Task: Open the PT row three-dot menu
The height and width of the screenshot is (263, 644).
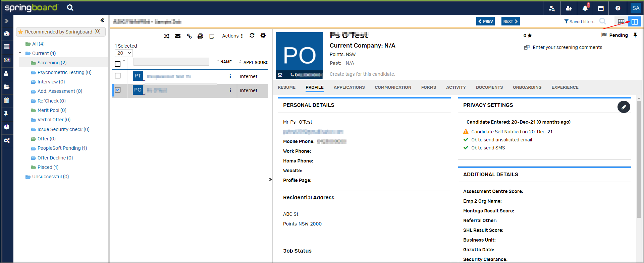Action: [230, 76]
